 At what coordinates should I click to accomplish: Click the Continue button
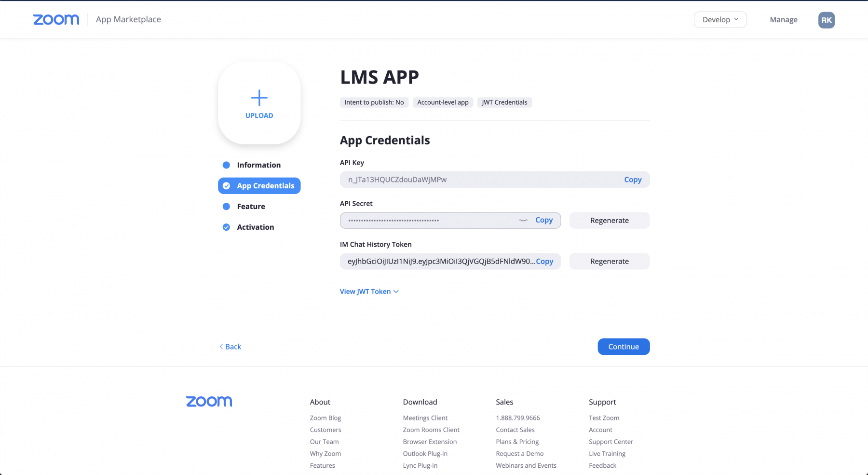coord(624,347)
